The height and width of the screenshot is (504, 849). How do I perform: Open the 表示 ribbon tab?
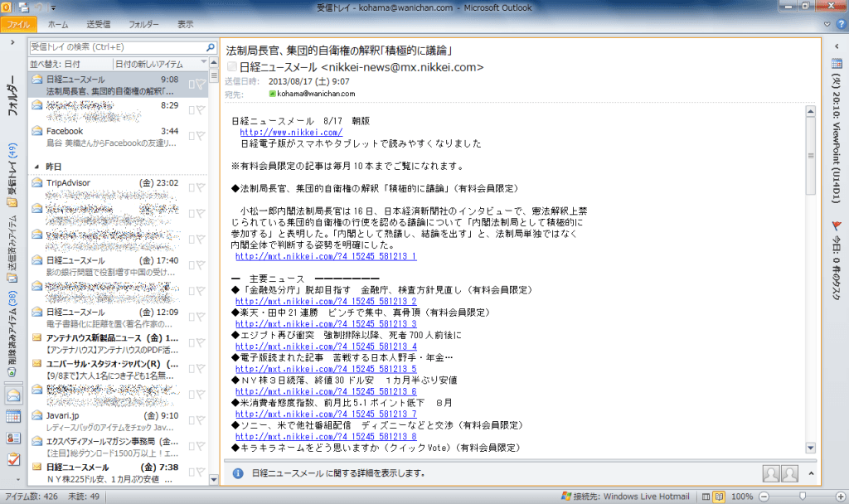point(185,24)
